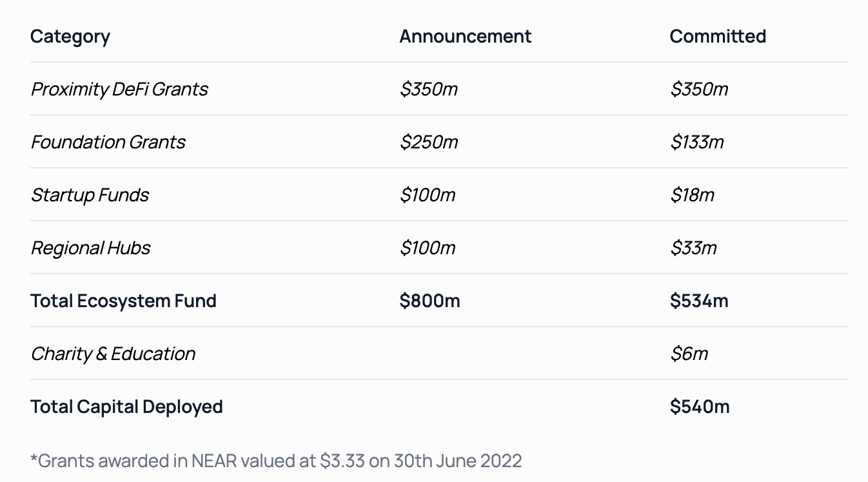
Task: Click the $18m Startup Funds committed value
Action: [692, 195]
